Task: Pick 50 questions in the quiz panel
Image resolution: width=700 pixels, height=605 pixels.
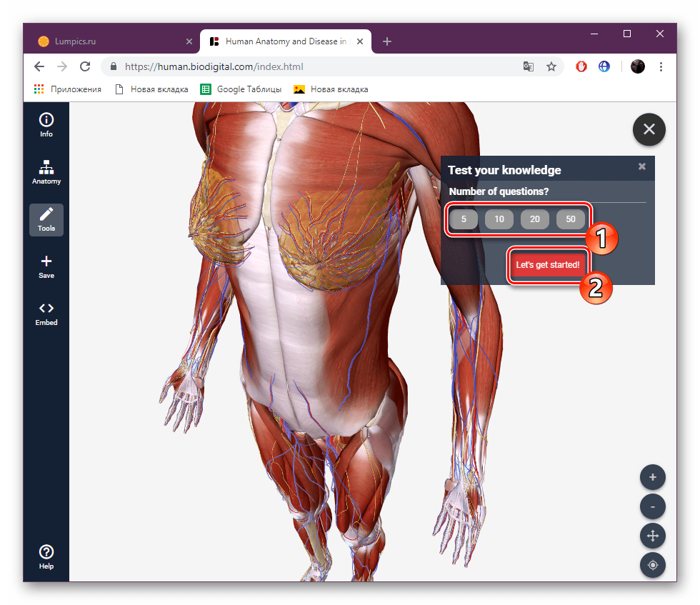Action: pos(571,219)
